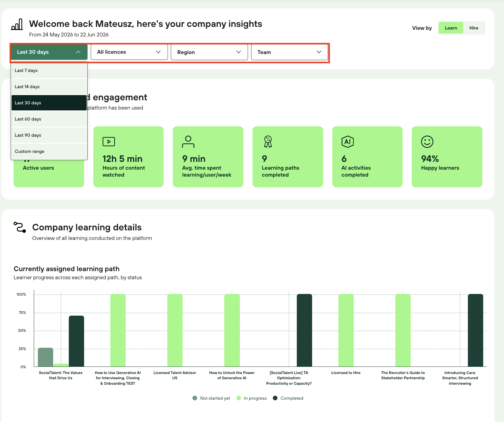Open the Team dropdown
This screenshot has height=422, width=504.
[x=290, y=52]
